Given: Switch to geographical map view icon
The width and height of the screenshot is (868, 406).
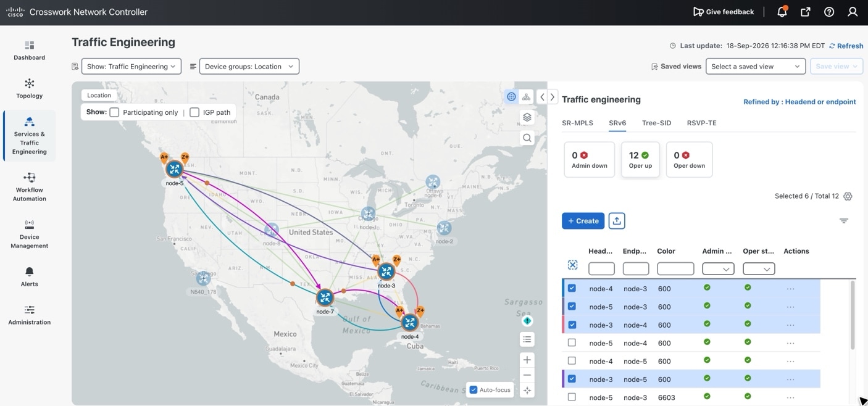Looking at the screenshot, I should [x=511, y=97].
